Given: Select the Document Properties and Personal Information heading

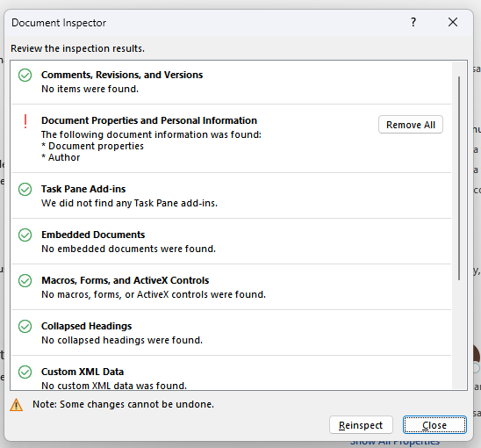Looking at the screenshot, I should (x=149, y=120).
